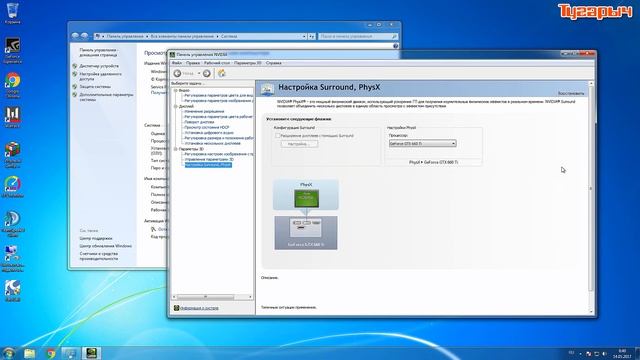
Task: Open Дополнительные параметры системы link
Action: [106, 97]
